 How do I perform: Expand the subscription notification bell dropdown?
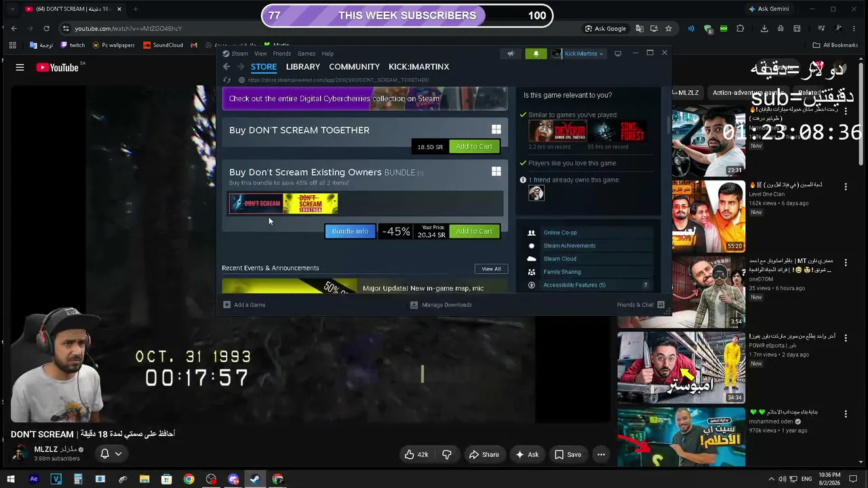pyautogui.click(x=111, y=454)
